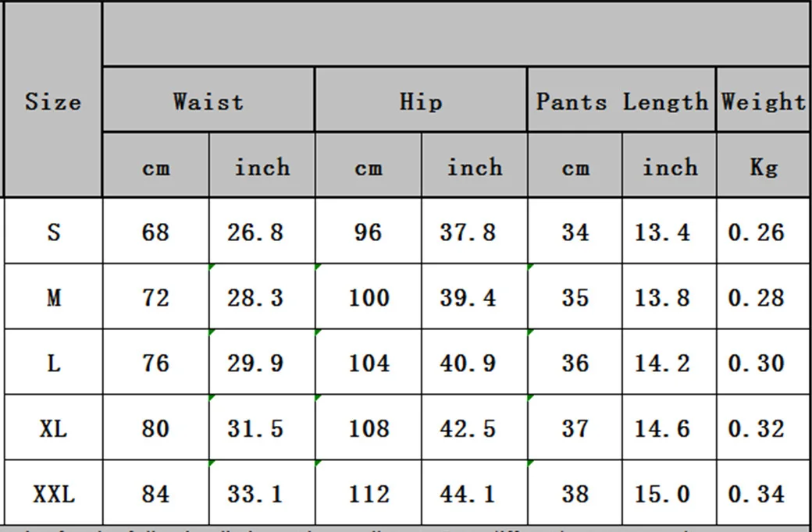
Task: Click the M size cell
Action: point(53,296)
